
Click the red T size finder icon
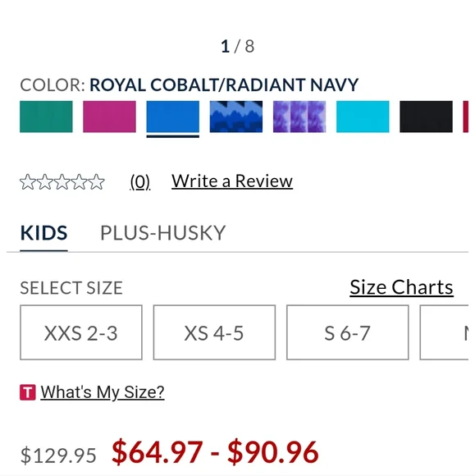pos(28,392)
